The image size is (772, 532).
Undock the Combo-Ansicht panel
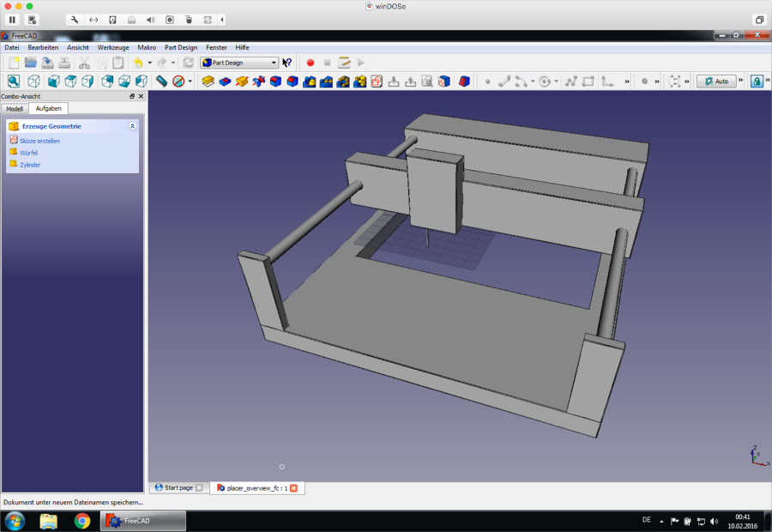tap(132, 96)
